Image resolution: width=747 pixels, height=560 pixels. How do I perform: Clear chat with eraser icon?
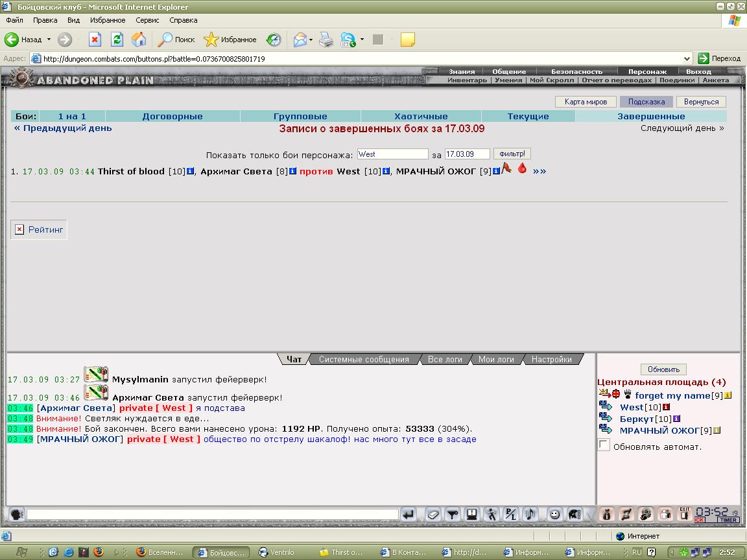click(x=433, y=514)
